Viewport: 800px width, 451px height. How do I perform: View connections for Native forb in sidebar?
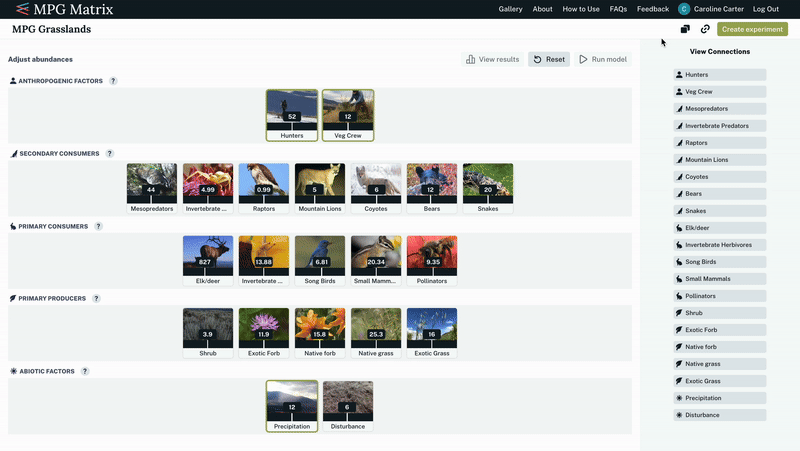[x=719, y=347]
